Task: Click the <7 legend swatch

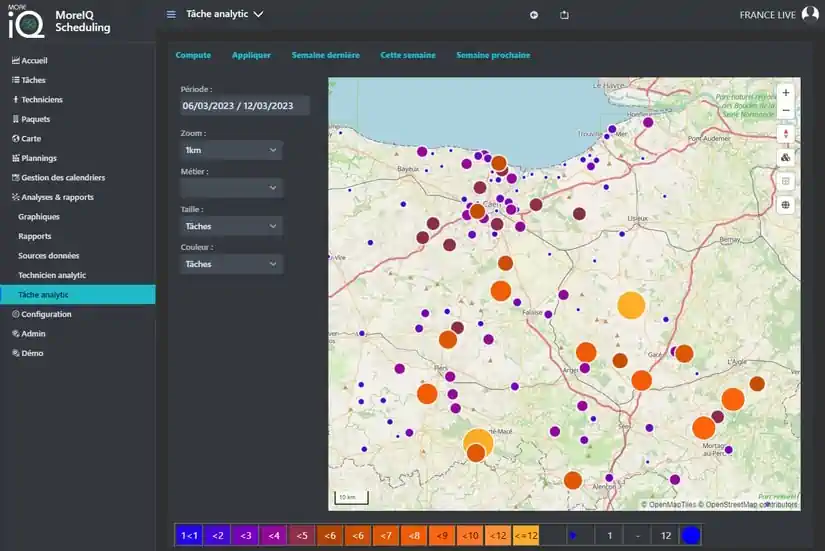Action: [x=386, y=535]
